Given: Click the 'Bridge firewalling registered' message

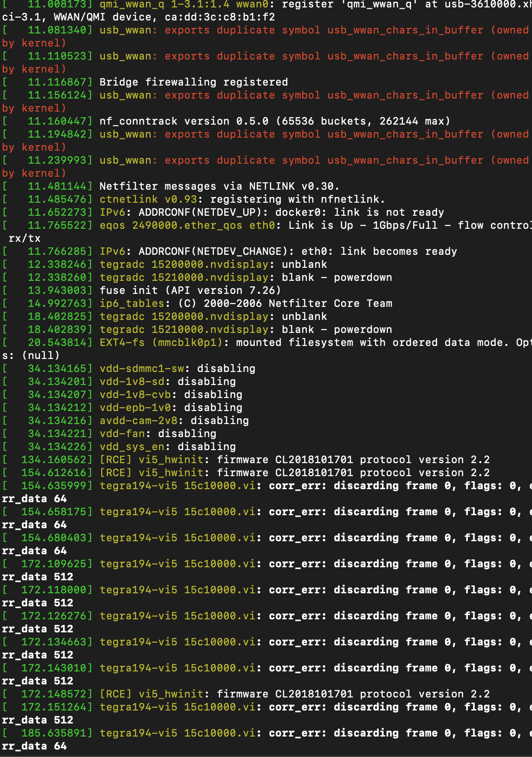Looking at the screenshot, I should click(193, 82).
